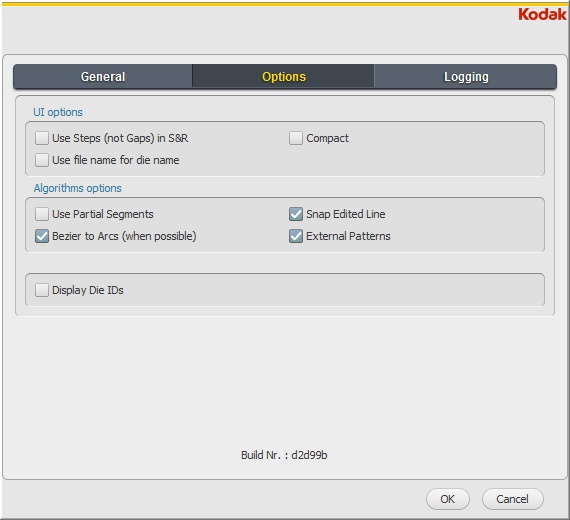Click the 'Display Die IDs' label text

[x=88, y=290]
